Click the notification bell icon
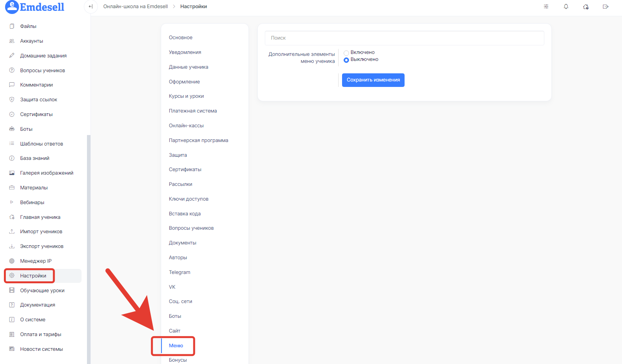Screen dimensions: 622x364 click(566, 7)
